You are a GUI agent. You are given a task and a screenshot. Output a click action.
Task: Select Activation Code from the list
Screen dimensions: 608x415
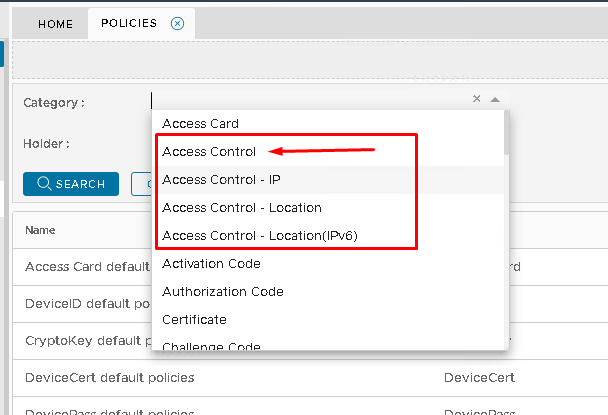click(211, 264)
